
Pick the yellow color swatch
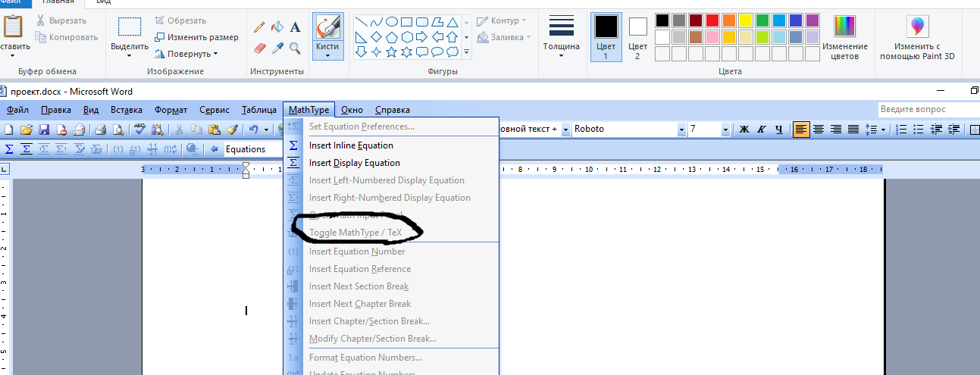click(x=746, y=20)
